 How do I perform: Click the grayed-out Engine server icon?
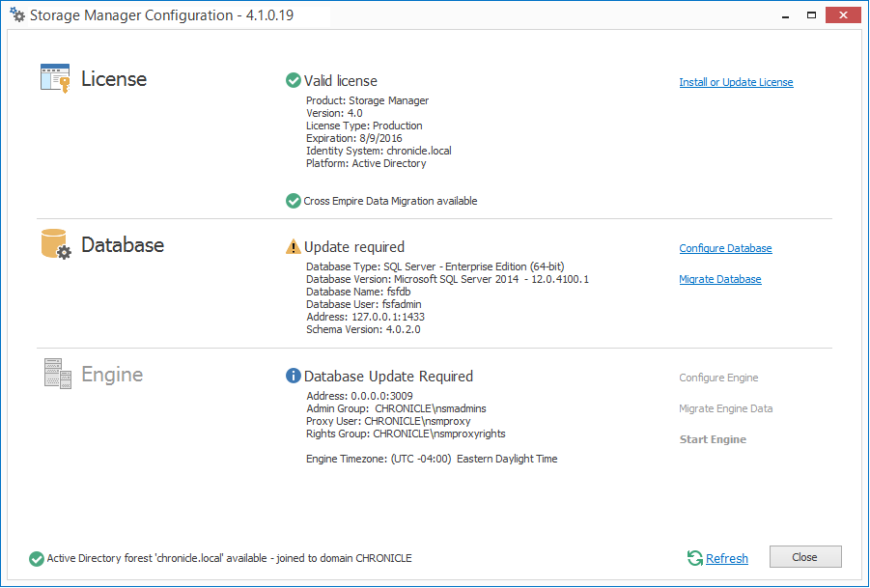point(58,374)
